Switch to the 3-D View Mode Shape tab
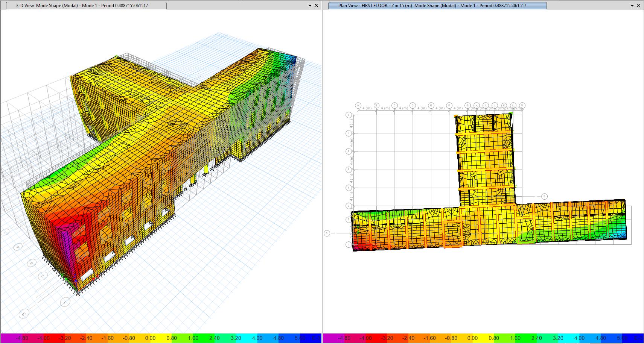The width and height of the screenshot is (644, 344). point(82,6)
